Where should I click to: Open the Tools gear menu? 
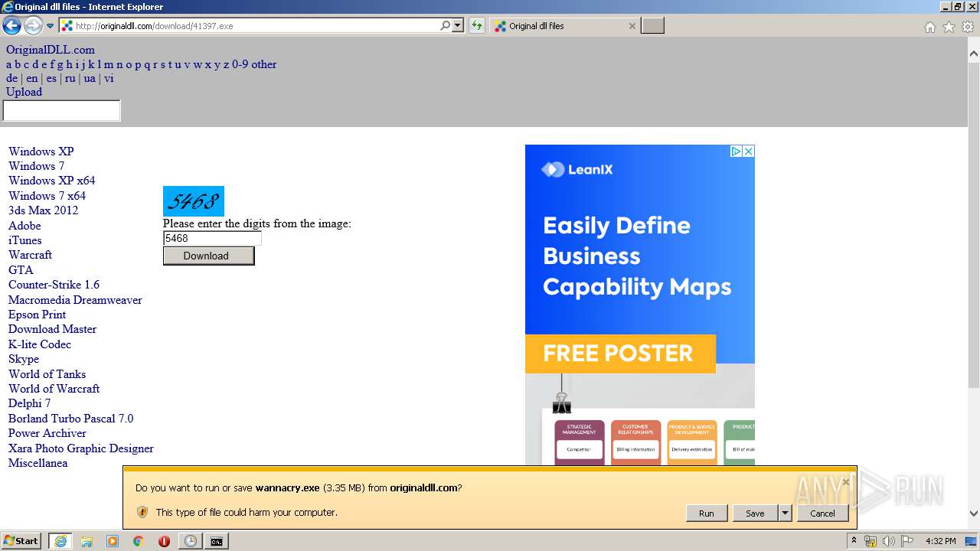click(x=968, y=27)
